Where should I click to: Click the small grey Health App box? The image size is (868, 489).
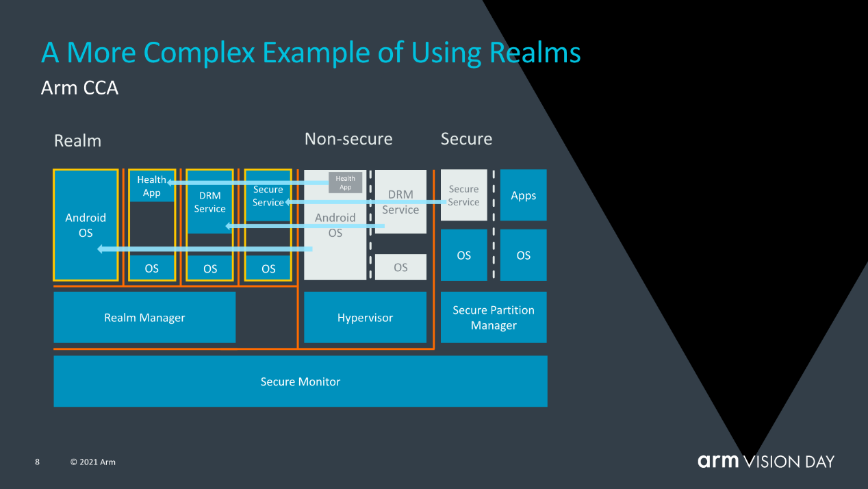coord(345,182)
